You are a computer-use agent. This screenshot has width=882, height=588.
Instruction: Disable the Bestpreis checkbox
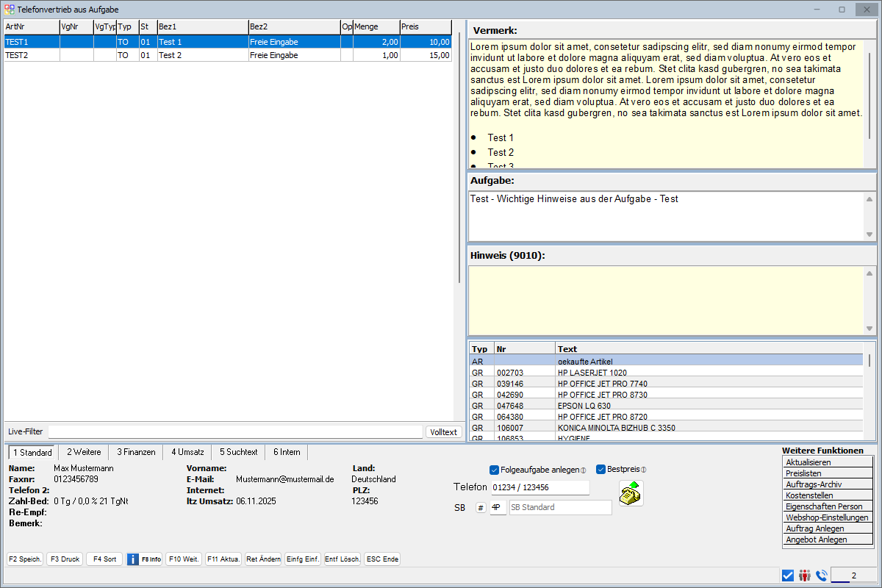coord(600,470)
